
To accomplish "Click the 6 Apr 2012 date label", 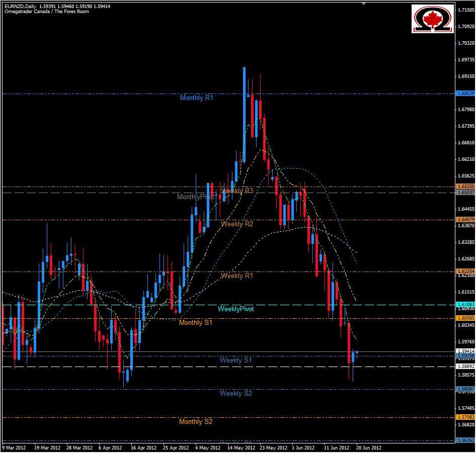I will point(110,448).
